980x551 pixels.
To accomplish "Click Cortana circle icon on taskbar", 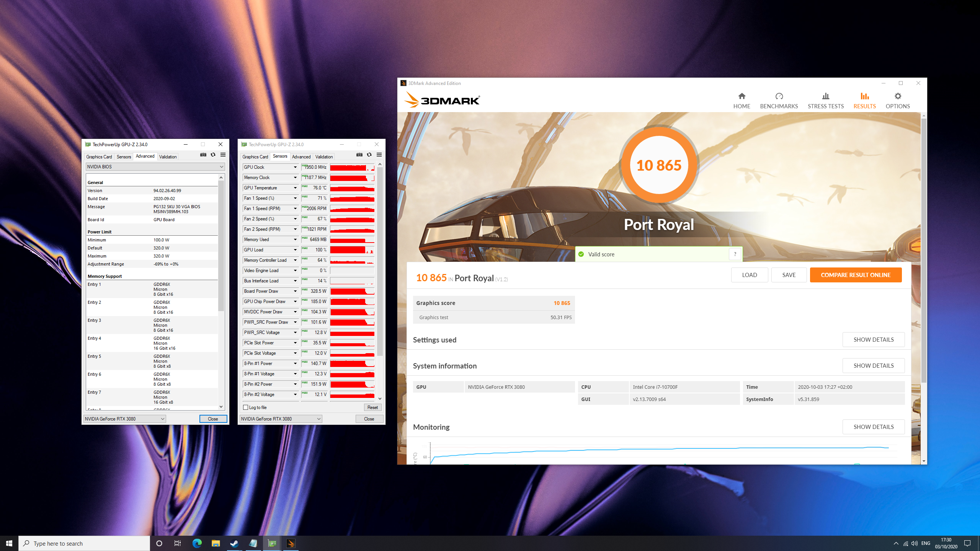I will [159, 543].
